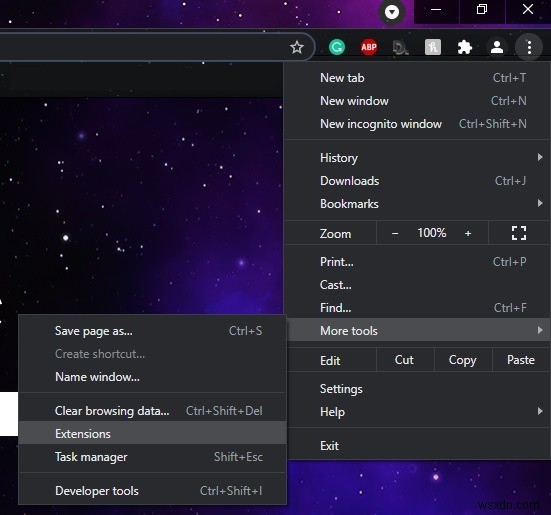Click the Cut button in Edit row
This screenshot has width=551, height=515.
(x=404, y=360)
